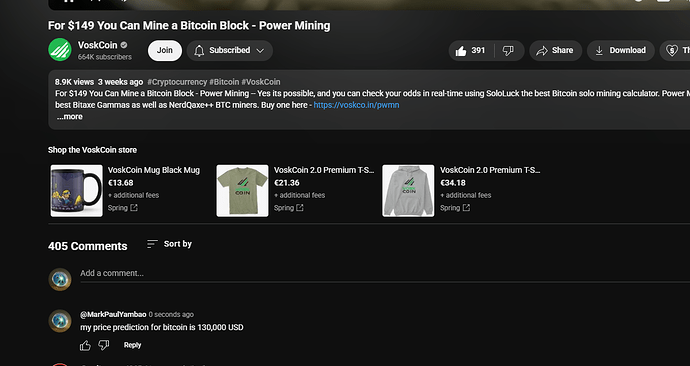The image size is (690, 366).
Task: Open Spring external link for Black Mug
Action: (123, 208)
